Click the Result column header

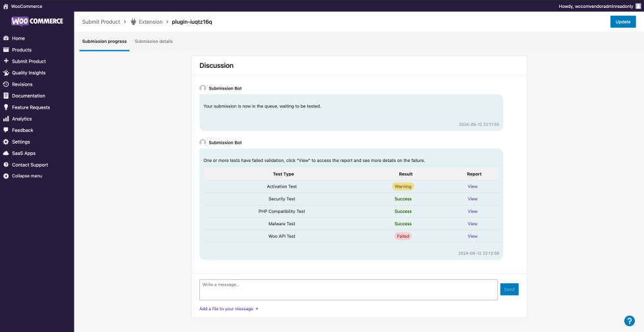point(406,174)
